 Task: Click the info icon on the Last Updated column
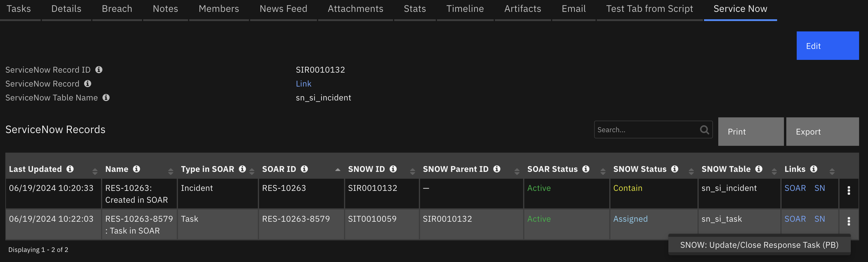click(70, 169)
